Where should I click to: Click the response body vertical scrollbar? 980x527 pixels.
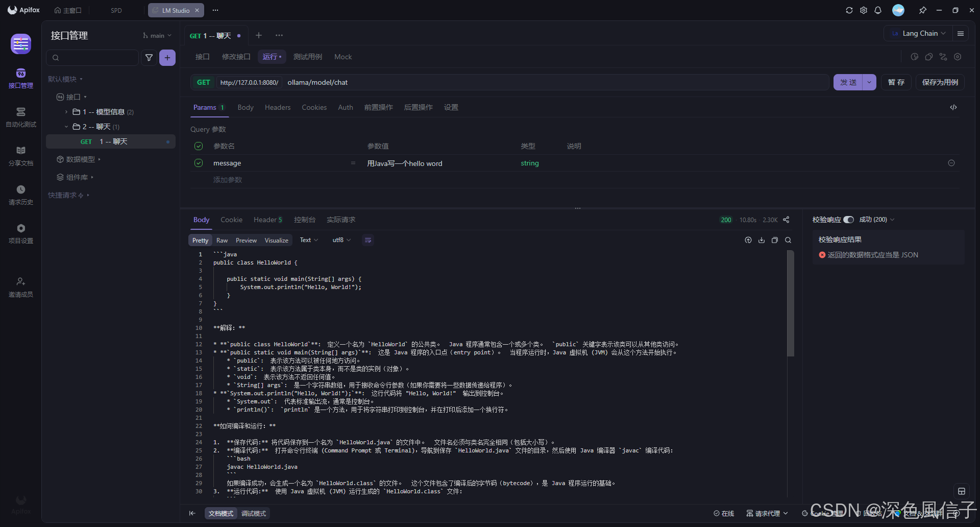[x=791, y=303]
